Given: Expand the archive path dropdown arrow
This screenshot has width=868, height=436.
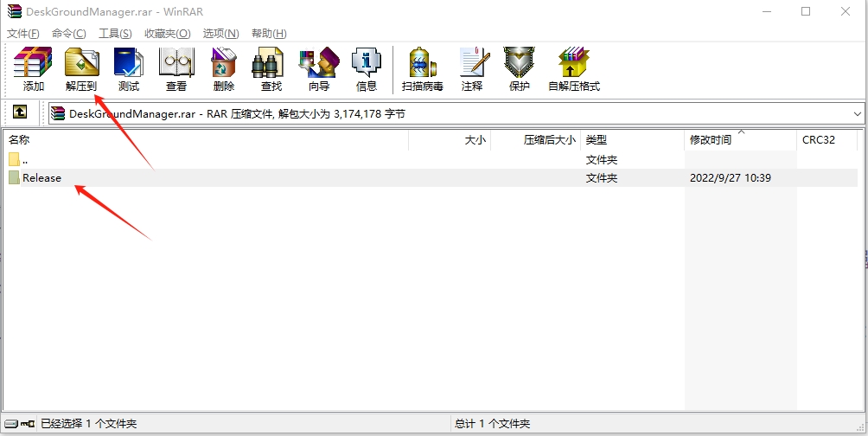Looking at the screenshot, I should (x=858, y=114).
